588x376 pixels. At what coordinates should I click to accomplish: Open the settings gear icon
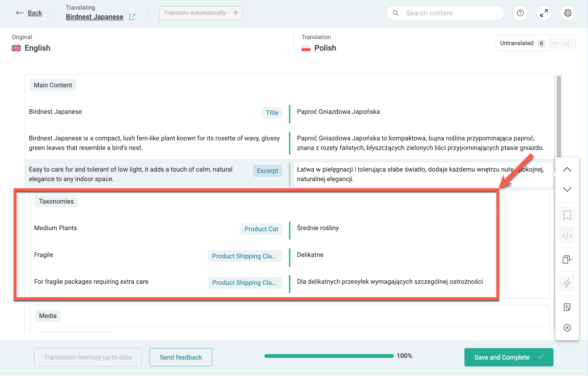point(567,13)
